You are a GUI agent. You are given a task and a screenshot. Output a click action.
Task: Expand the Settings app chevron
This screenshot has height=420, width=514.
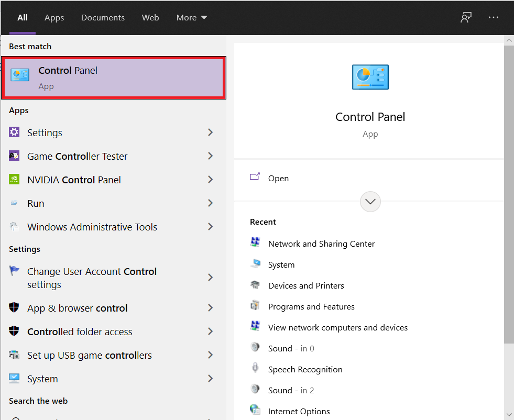pos(211,132)
